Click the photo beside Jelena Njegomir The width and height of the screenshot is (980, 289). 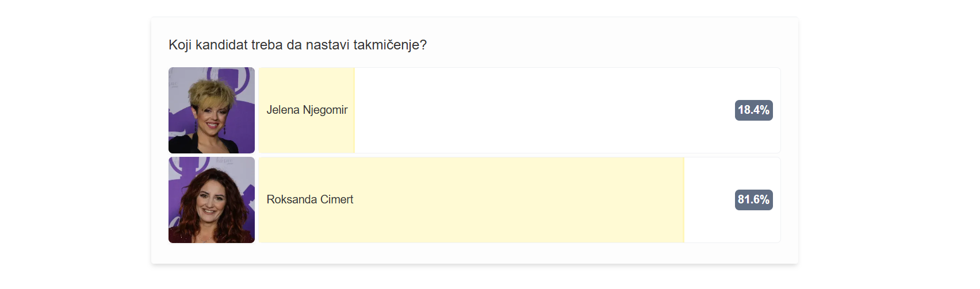click(x=212, y=110)
